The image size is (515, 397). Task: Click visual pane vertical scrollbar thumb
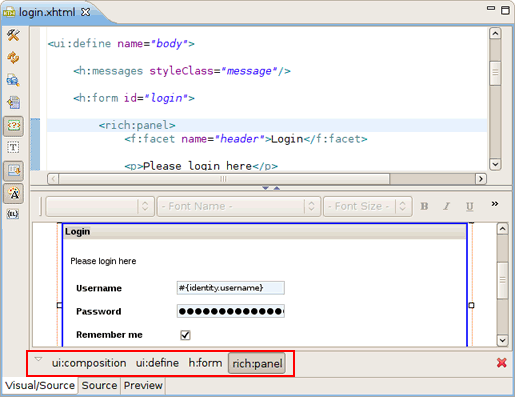[502, 280]
